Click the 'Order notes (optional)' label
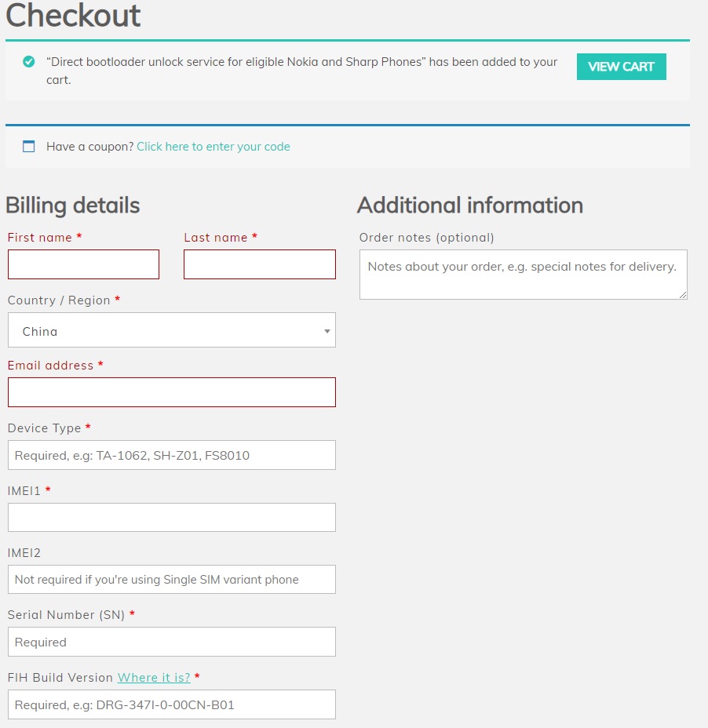This screenshot has height=728, width=708. (426, 238)
